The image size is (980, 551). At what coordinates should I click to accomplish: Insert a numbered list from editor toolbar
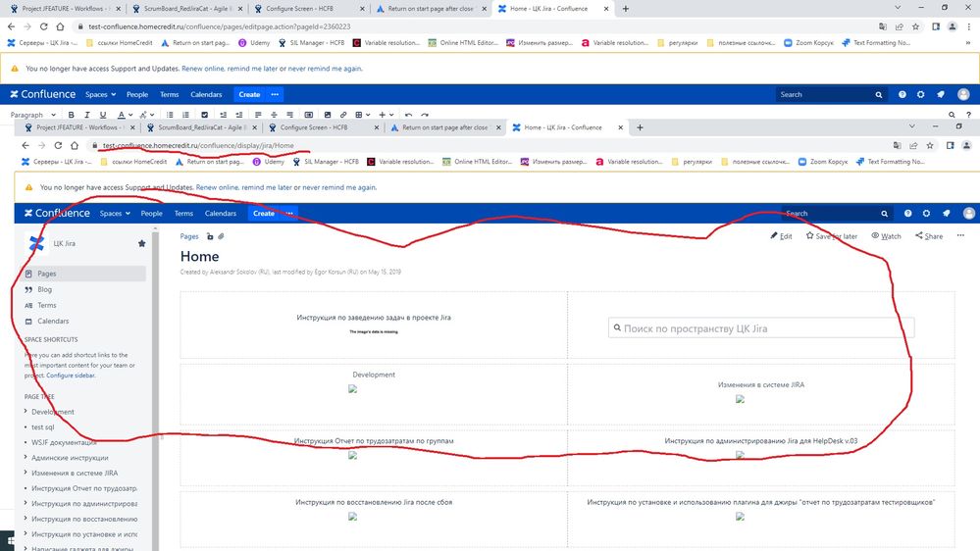click(185, 115)
